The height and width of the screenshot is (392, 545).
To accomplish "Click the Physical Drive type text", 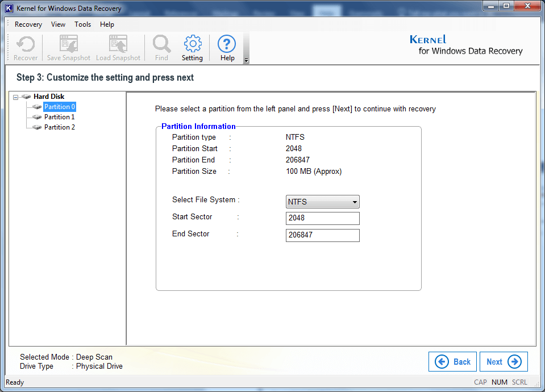I will tap(99, 366).
